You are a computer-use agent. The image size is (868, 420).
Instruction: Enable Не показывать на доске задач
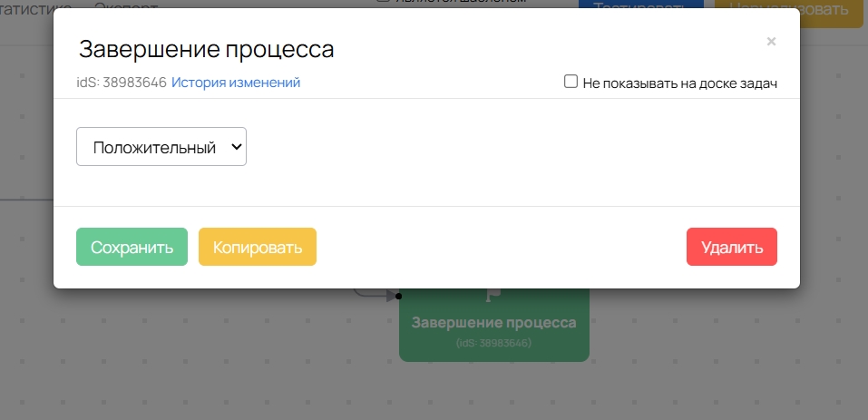pos(571,82)
